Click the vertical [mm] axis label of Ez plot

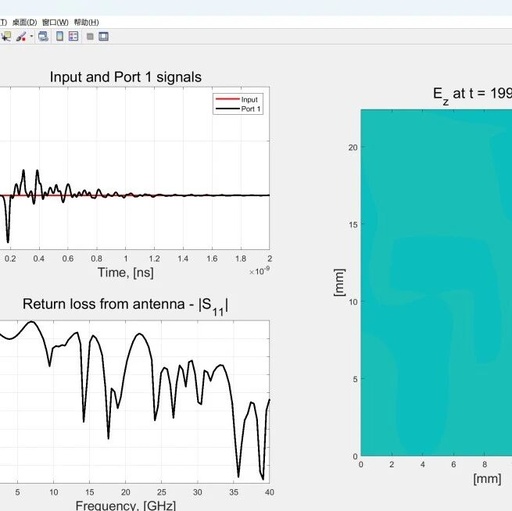339,282
